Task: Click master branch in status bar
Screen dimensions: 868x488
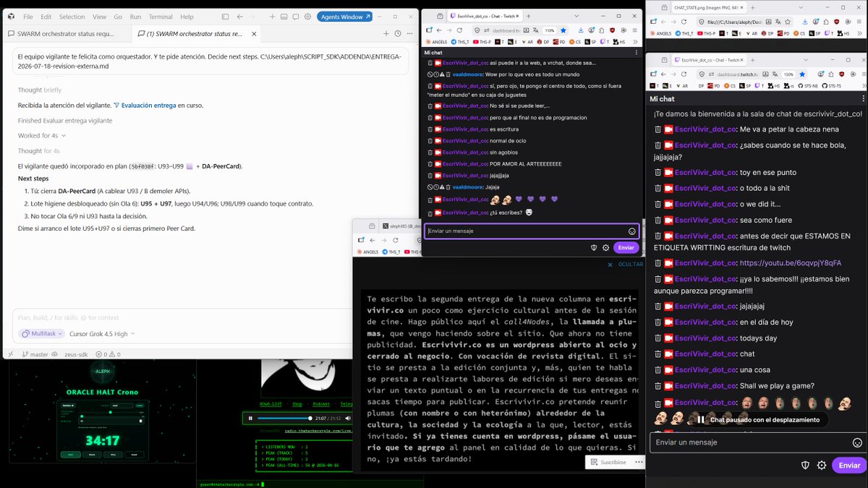Action: click(x=35, y=354)
